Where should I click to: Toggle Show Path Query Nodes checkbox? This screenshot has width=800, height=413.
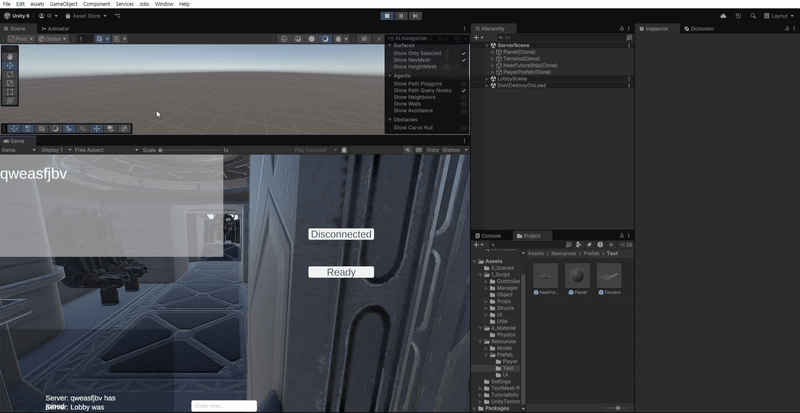464,90
